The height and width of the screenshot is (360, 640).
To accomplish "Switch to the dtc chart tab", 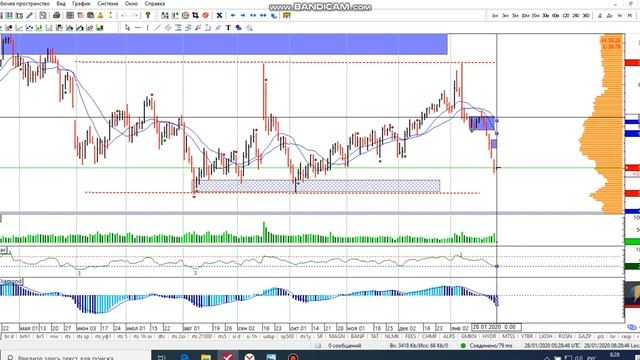I will point(162,336).
